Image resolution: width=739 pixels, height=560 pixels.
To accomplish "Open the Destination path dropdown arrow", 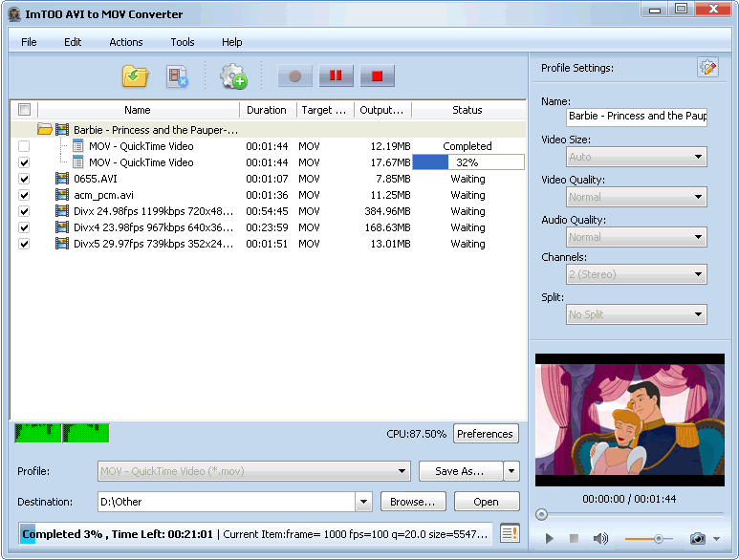I will point(363,502).
